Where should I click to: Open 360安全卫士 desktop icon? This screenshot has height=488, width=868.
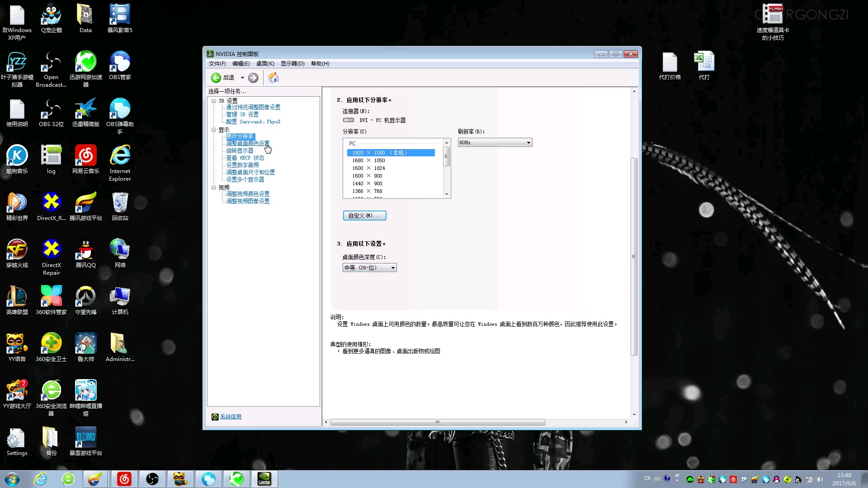pos(52,347)
